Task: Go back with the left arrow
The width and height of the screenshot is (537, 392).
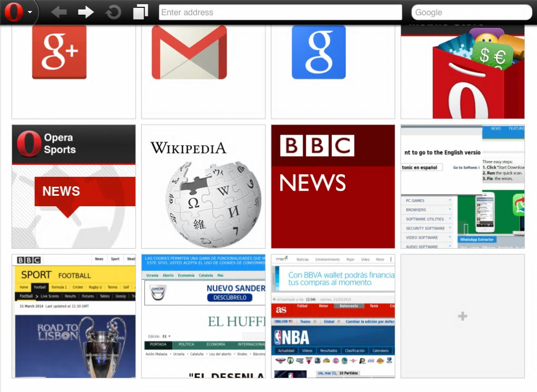Action: pyautogui.click(x=58, y=12)
